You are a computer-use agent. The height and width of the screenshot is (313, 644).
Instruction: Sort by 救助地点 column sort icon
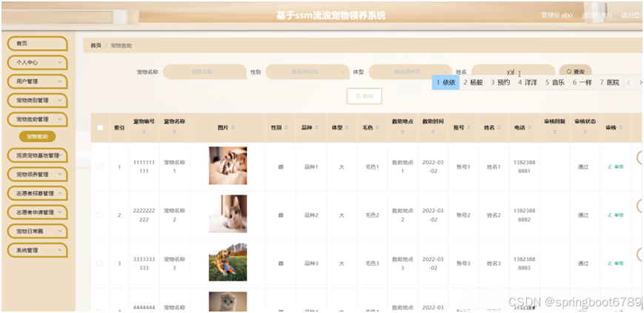[x=402, y=132]
